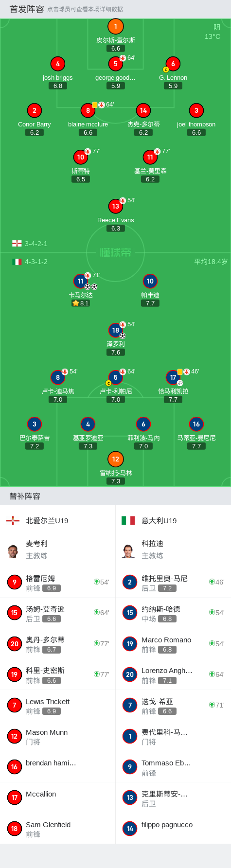This screenshot has width=231, height=868.
Task: Select number 17 恰马利凯拉 player badge
Action: click(173, 377)
